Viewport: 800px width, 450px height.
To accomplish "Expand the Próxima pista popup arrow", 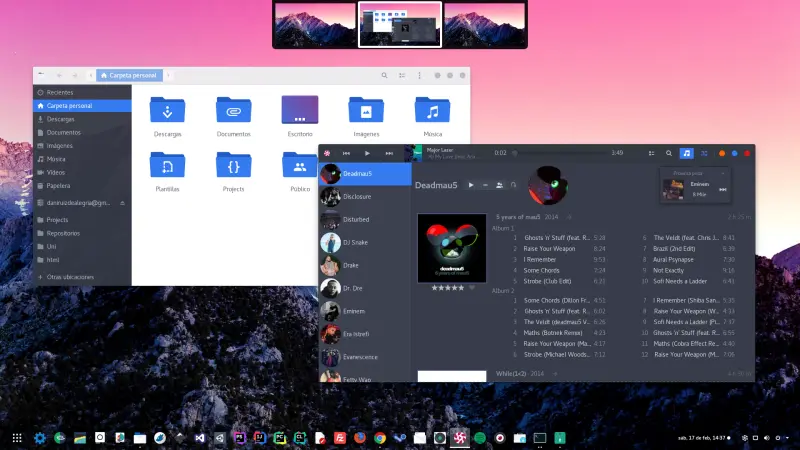I will point(723,173).
